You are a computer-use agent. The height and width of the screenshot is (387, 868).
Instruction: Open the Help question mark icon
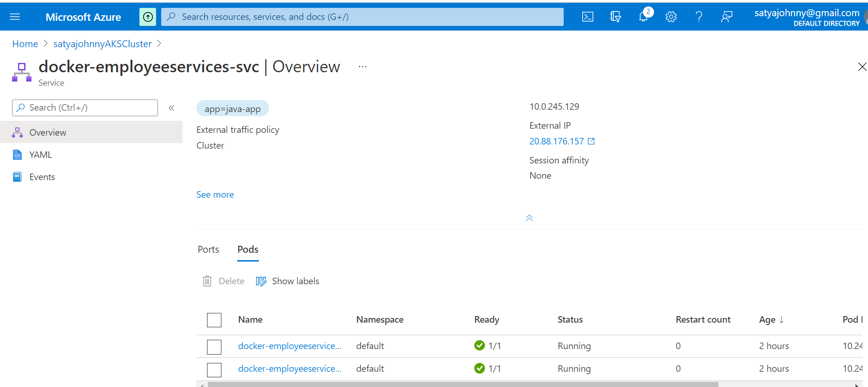(698, 17)
